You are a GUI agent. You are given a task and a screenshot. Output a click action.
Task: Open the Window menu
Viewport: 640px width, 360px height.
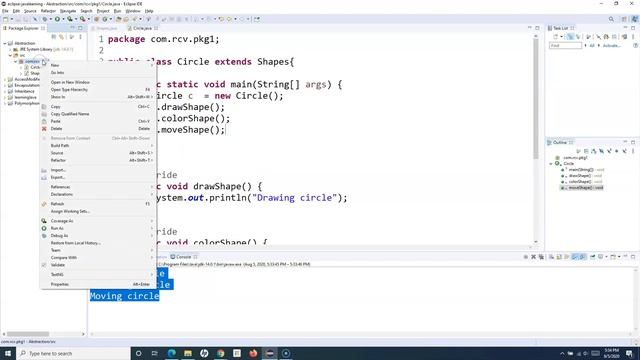(133, 11)
